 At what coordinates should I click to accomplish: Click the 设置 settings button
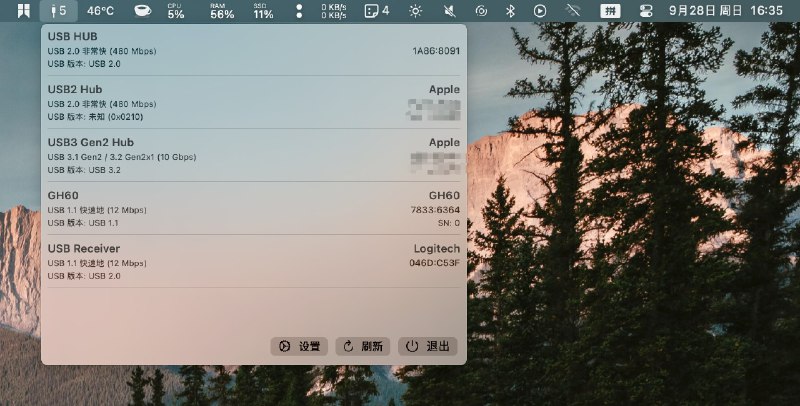point(299,346)
